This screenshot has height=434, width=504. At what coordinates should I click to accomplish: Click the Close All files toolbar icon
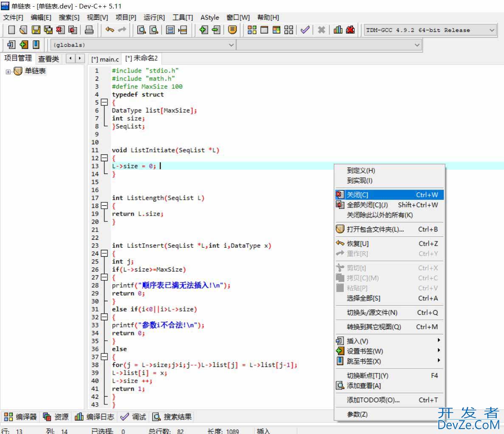coord(73,30)
